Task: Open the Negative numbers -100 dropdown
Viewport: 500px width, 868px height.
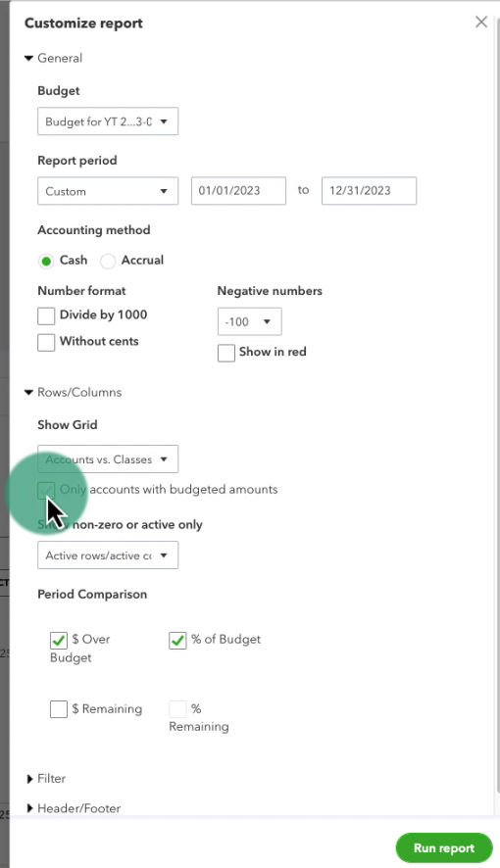Action: 250,321
